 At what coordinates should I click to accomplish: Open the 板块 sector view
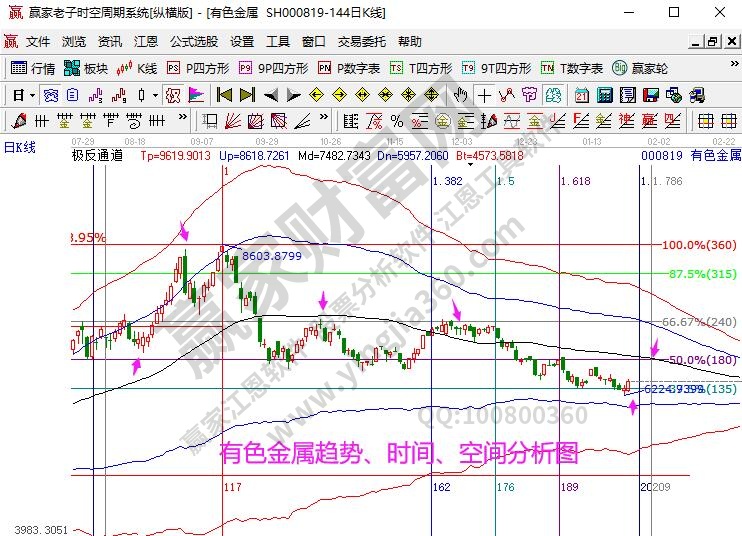86,68
